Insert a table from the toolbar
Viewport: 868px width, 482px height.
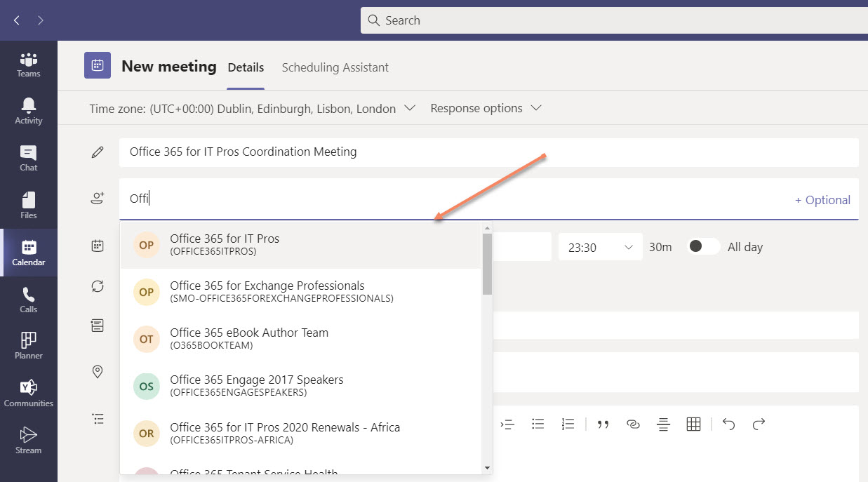click(693, 424)
